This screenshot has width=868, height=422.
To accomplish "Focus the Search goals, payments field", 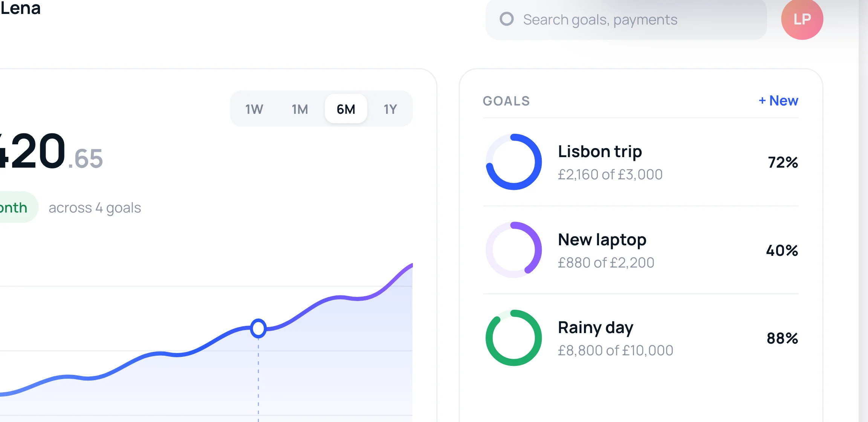I will point(626,19).
